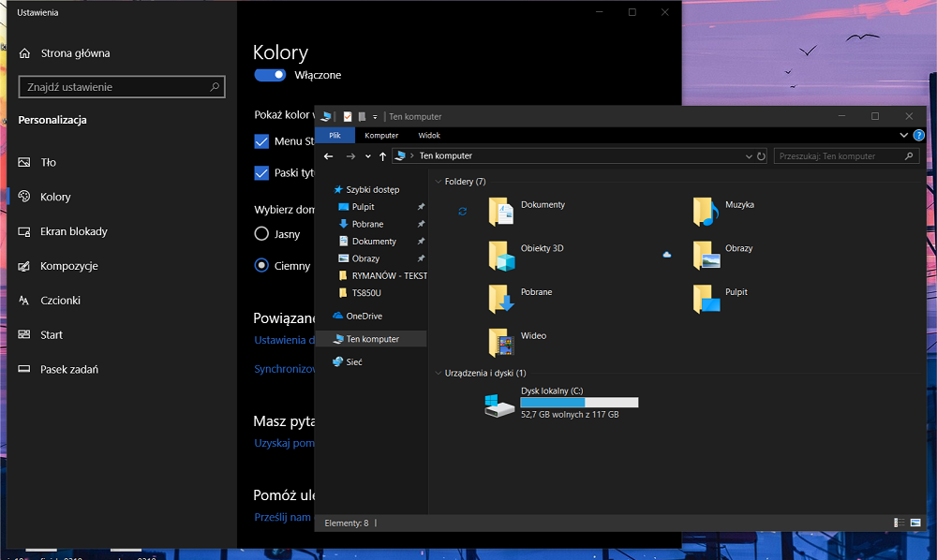Open the Muzyka folder icon
This screenshot has height=560, width=937.
(705, 212)
